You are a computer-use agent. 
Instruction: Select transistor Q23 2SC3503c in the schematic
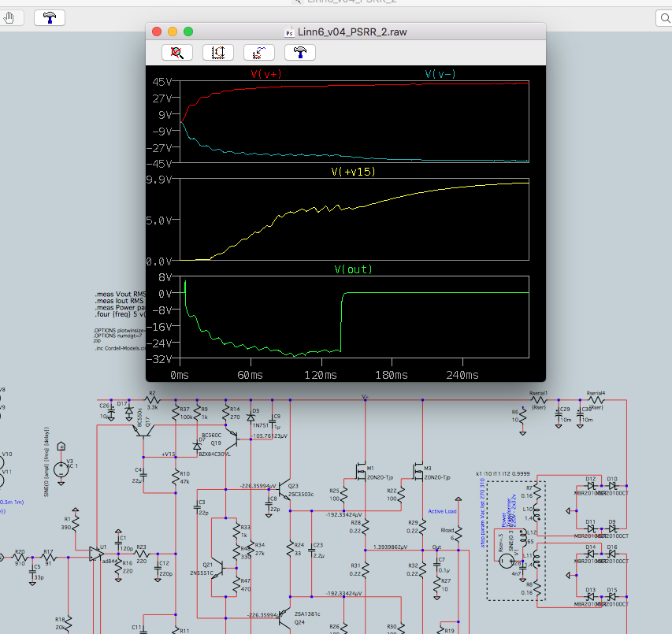[x=285, y=489]
